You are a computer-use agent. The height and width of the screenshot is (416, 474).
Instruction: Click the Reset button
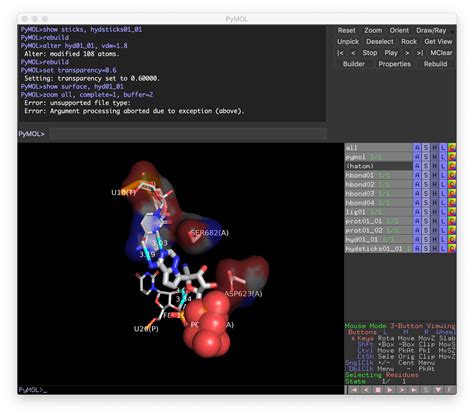point(346,31)
